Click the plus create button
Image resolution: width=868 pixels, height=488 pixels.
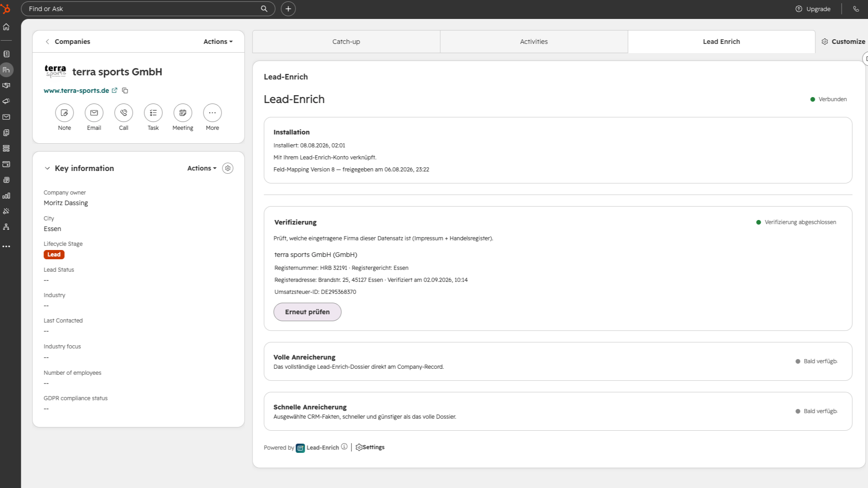tap(288, 9)
